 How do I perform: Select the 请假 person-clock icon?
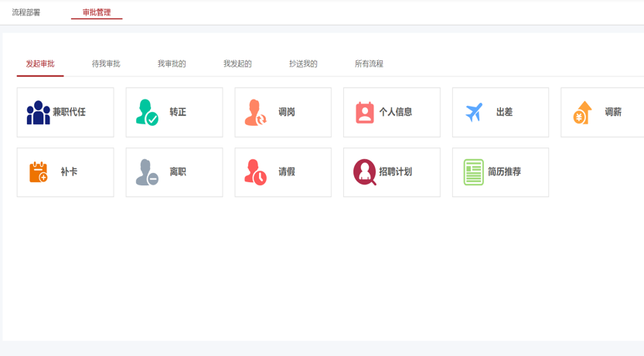[255, 172]
